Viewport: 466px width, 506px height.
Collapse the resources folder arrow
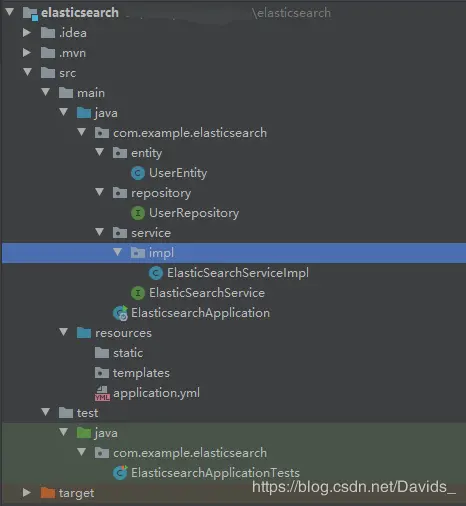point(64,332)
